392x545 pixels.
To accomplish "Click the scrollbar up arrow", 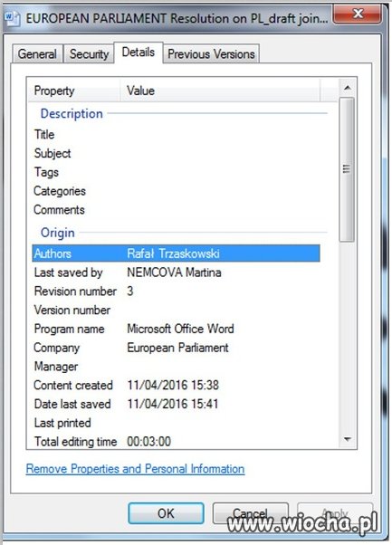I will (x=347, y=88).
